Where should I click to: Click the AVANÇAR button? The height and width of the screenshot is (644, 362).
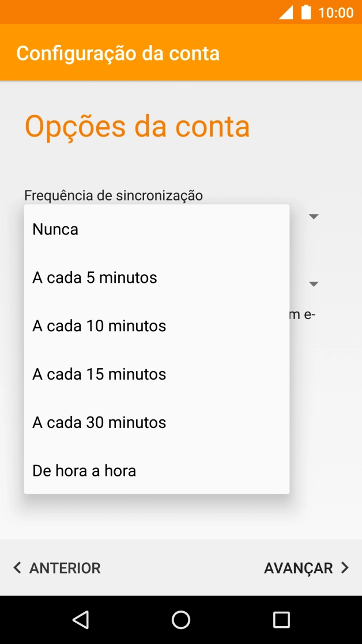pos(299,567)
